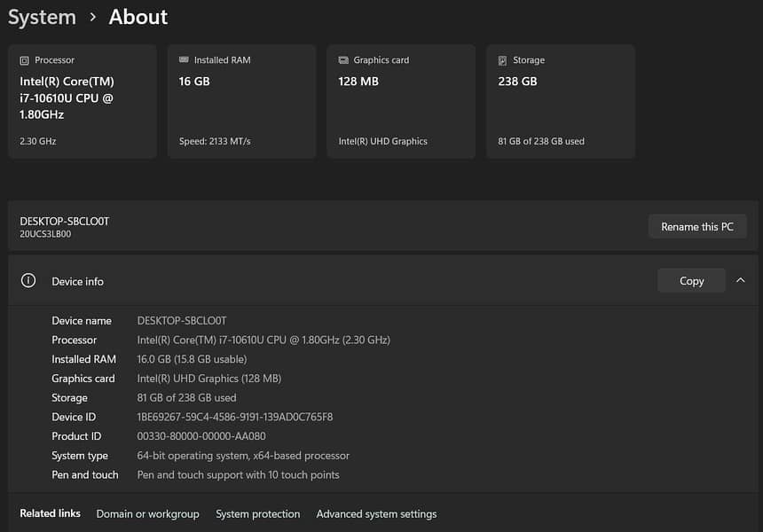The image size is (763, 532).
Task: Select the 128 MB graphics card value
Action: (358, 82)
